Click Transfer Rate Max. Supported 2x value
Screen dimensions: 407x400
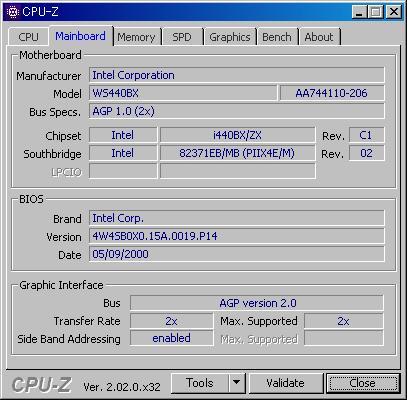point(344,321)
